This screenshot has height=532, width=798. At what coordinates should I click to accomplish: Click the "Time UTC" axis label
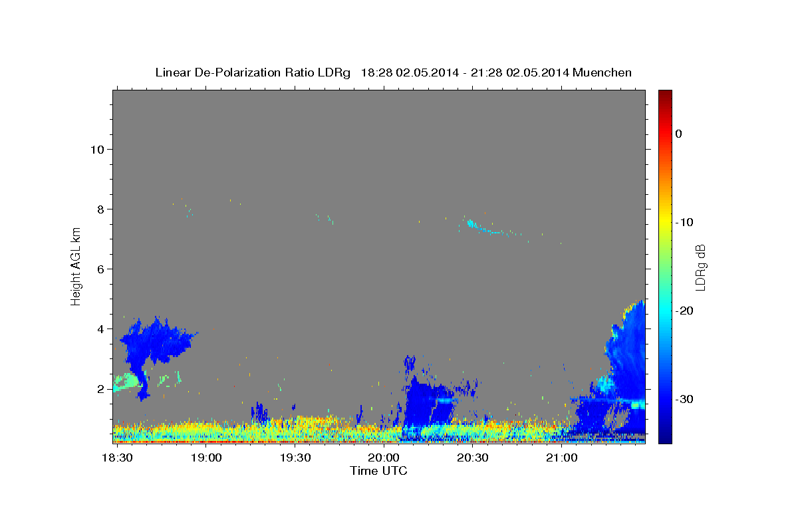point(378,471)
